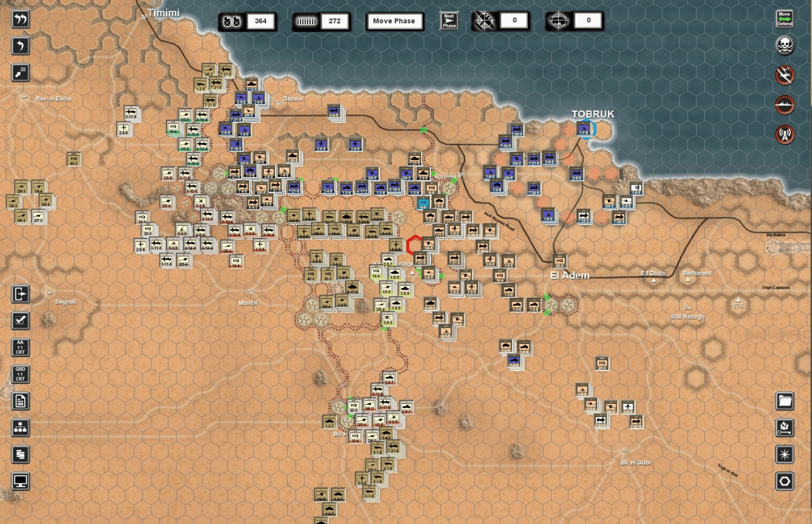Toggle the Move Defend mode button

[x=784, y=19]
